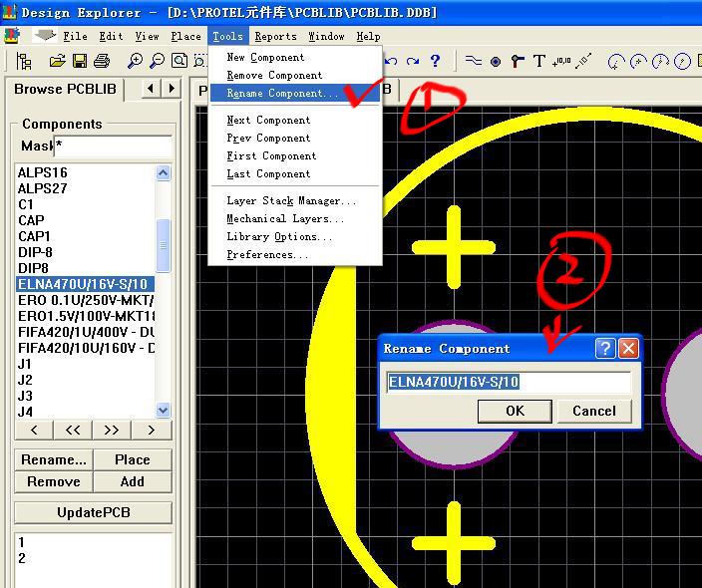Click the component name field in the Rename dialog
The height and width of the screenshot is (588, 702).
(x=509, y=382)
